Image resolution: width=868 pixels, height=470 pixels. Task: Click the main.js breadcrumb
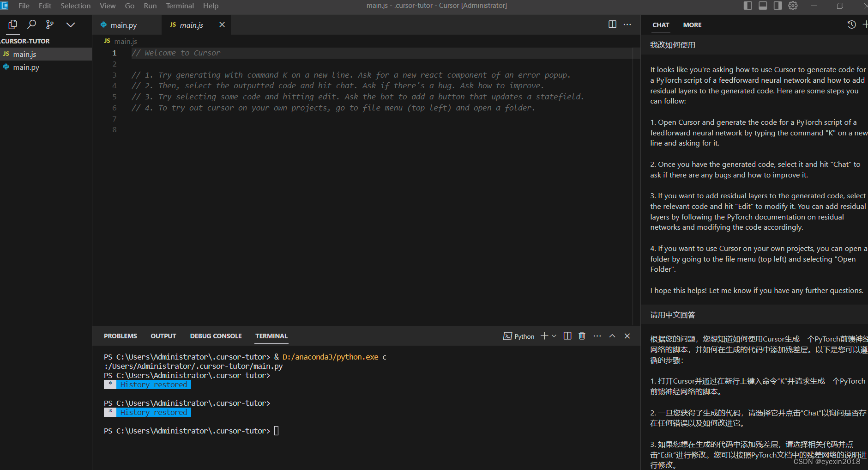(x=126, y=41)
